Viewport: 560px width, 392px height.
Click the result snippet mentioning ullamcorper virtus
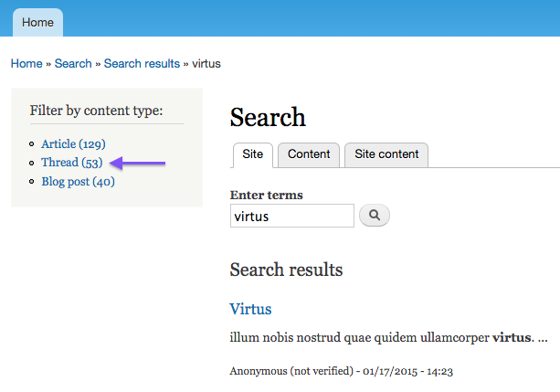click(388, 338)
